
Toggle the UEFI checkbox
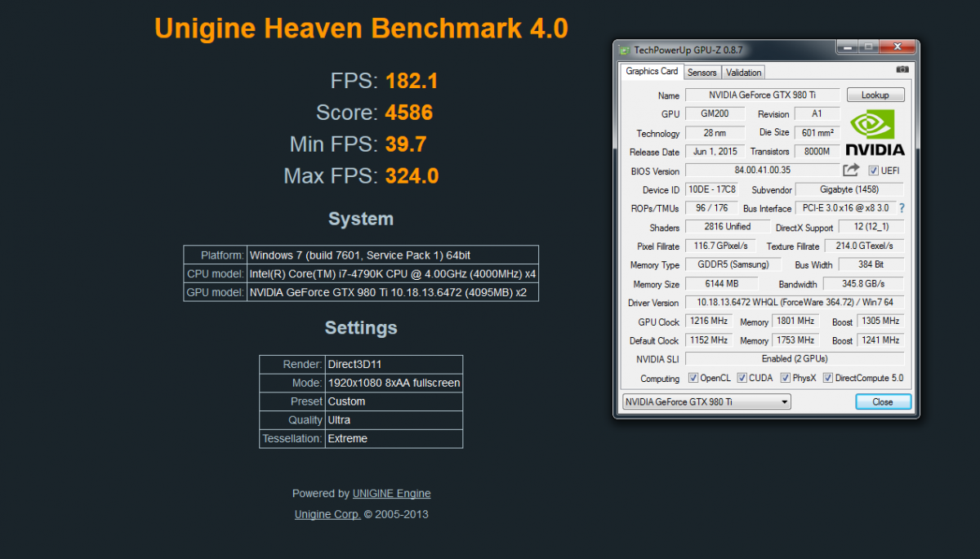pos(873,171)
